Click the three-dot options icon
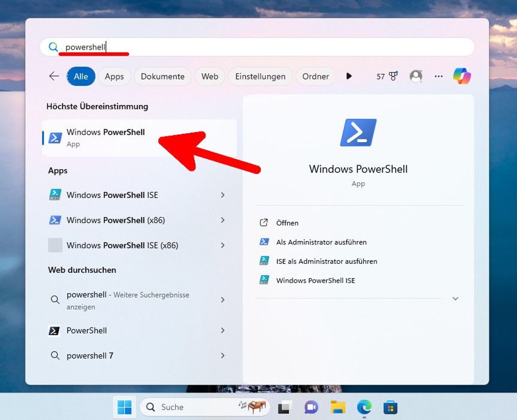517x420 pixels. [x=439, y=76]
